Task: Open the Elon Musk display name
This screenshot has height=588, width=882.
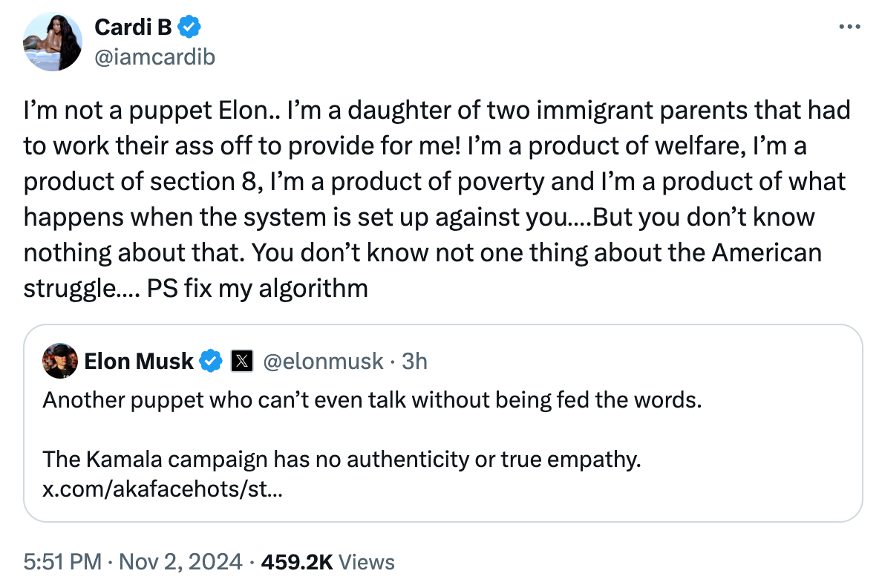Action: coord(139,362)
